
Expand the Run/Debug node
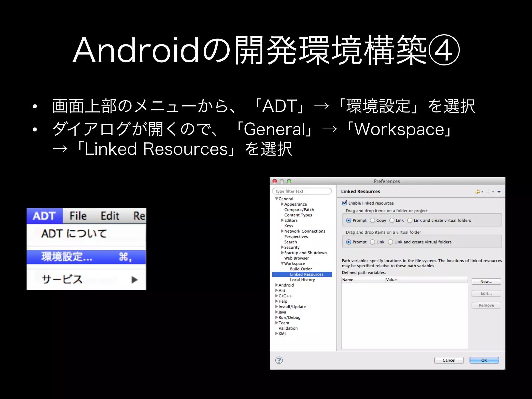coord(277,317)
